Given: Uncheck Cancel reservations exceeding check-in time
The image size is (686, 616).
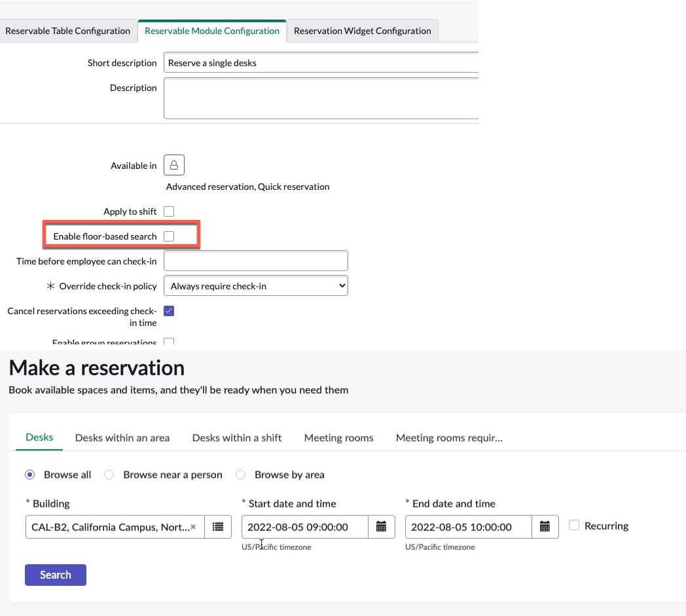Looking at the screenshot, I should coord(168,310).
